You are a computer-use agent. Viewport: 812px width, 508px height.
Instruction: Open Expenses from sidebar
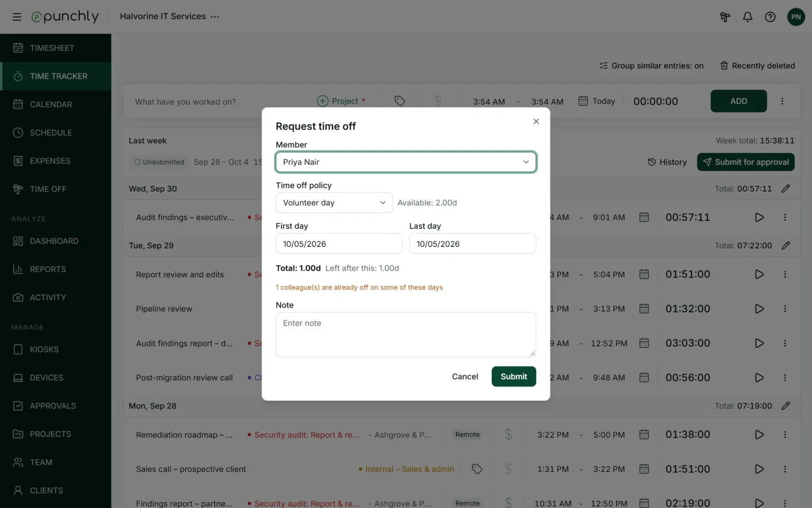(x=56, y=161)
